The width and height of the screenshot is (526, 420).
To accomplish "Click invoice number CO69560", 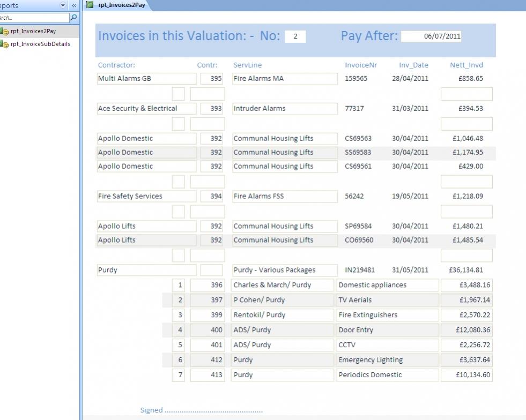I will pyautogui.click(x=359, y=240).
